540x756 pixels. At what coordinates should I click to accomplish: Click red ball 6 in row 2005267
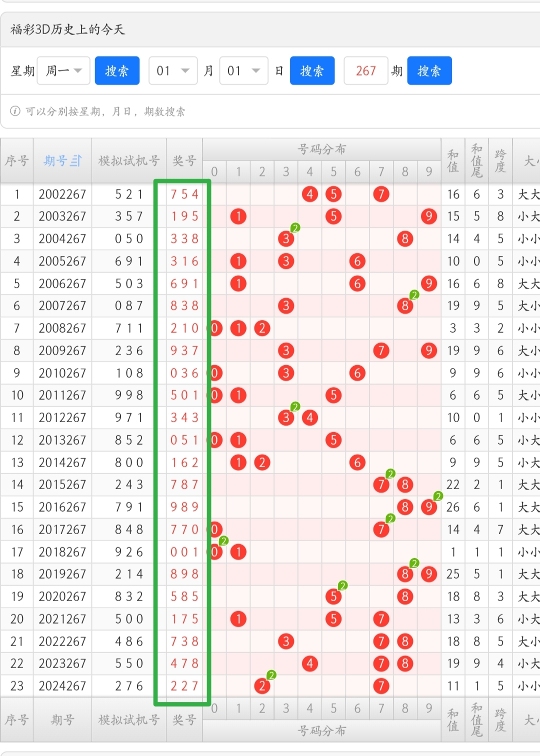[x=357, y=261]
